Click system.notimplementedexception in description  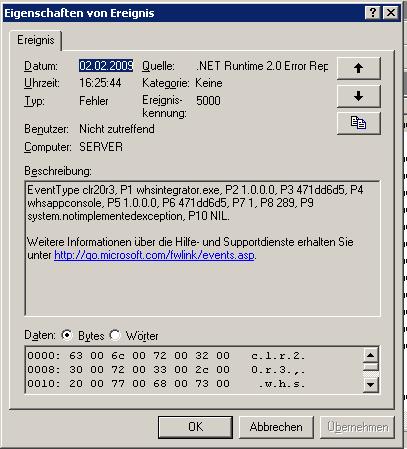(105, 216)
